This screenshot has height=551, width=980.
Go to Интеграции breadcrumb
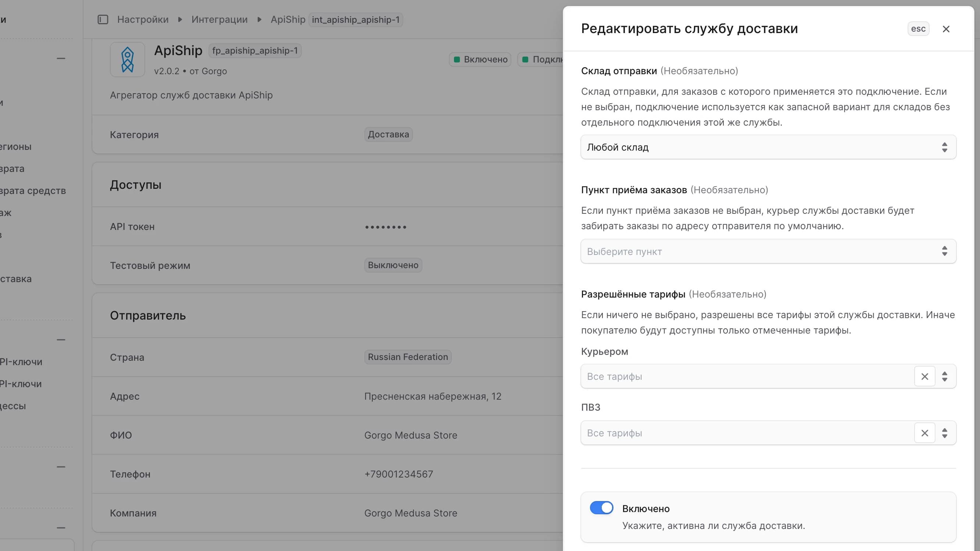pos(219,19)
